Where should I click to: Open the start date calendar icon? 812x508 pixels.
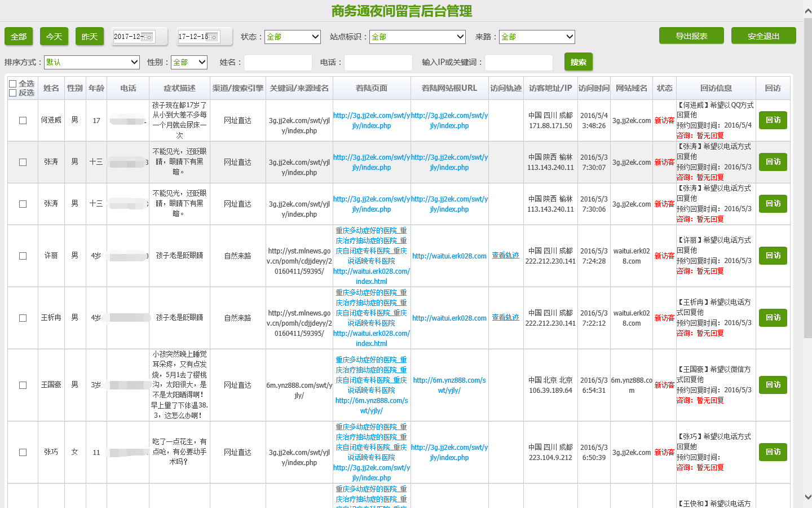(148, 37)
